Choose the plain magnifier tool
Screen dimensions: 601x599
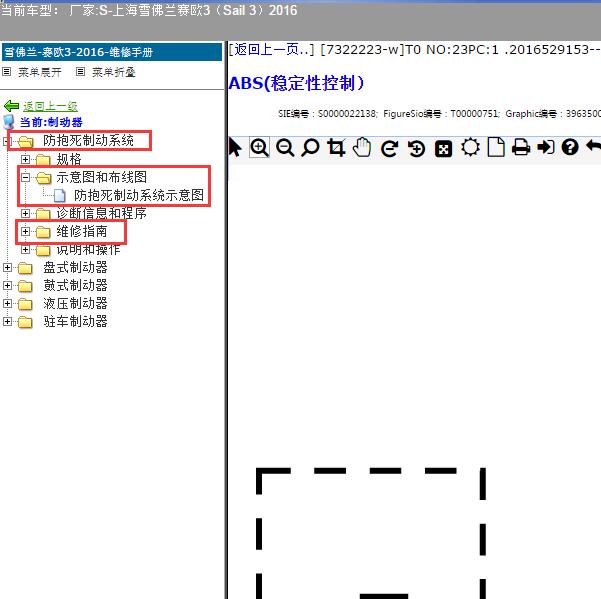(310, 148)
